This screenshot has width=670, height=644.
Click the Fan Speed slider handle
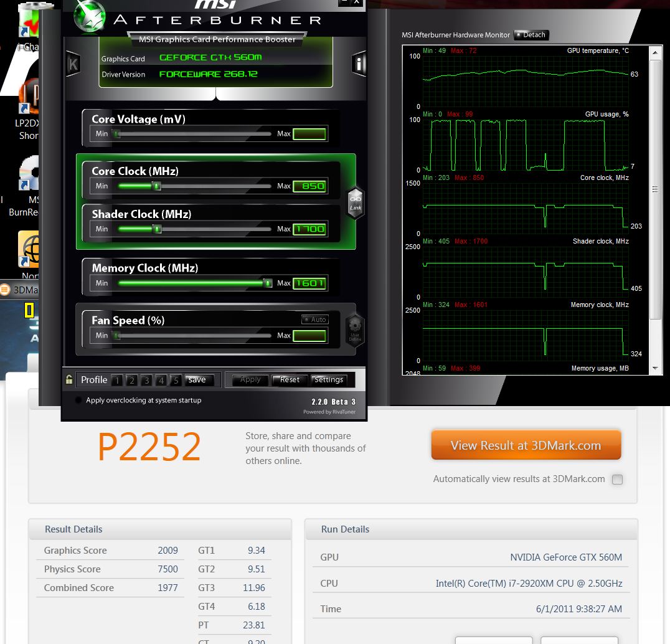coord(116,336)
